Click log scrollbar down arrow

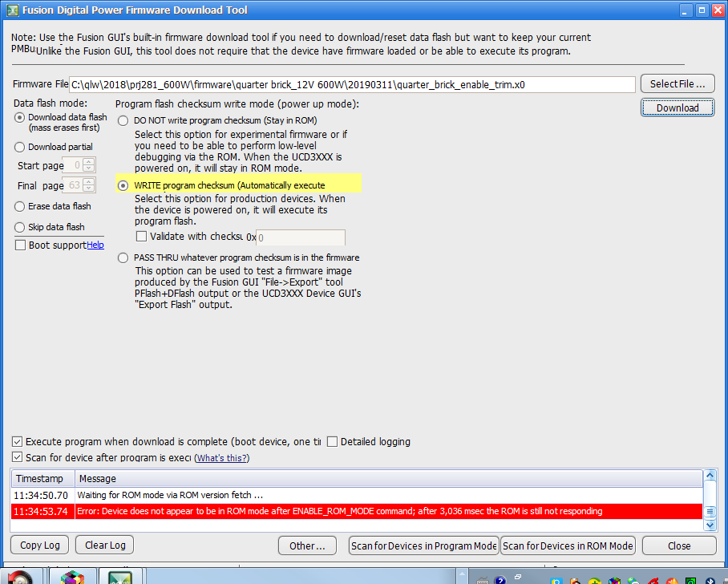710,525
